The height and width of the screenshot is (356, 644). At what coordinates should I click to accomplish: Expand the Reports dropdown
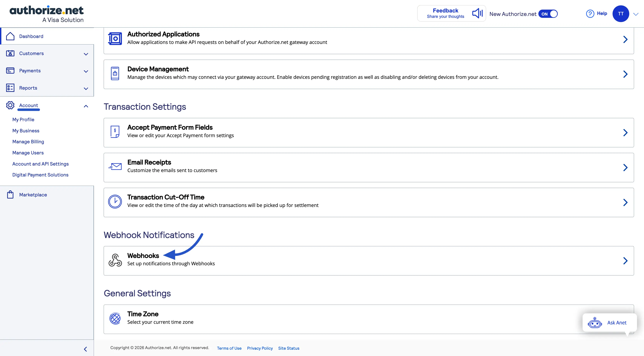click(x=86, y=89)
